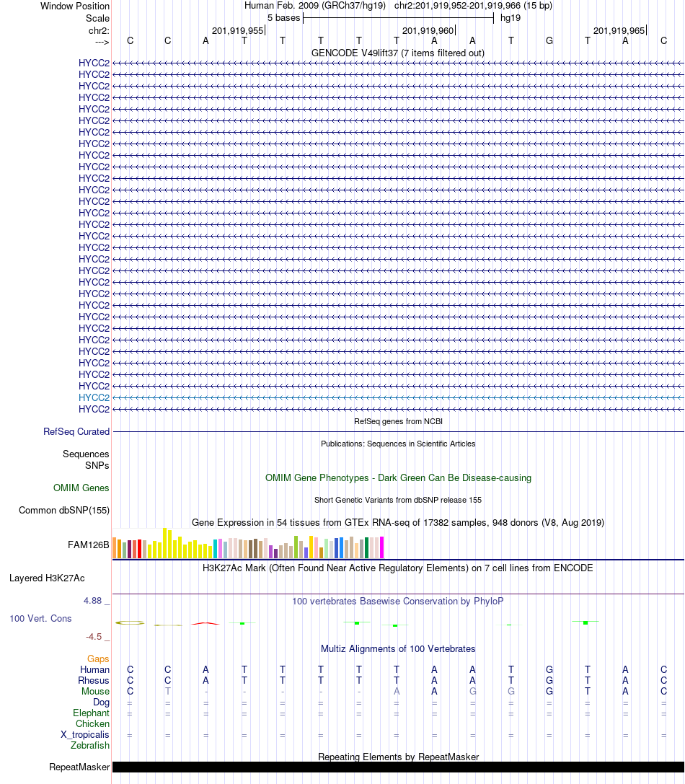This screenshot has height=784, width=685.
Task: Click the red negative PhyloP conservation mark
Action: tap(205, 623)
